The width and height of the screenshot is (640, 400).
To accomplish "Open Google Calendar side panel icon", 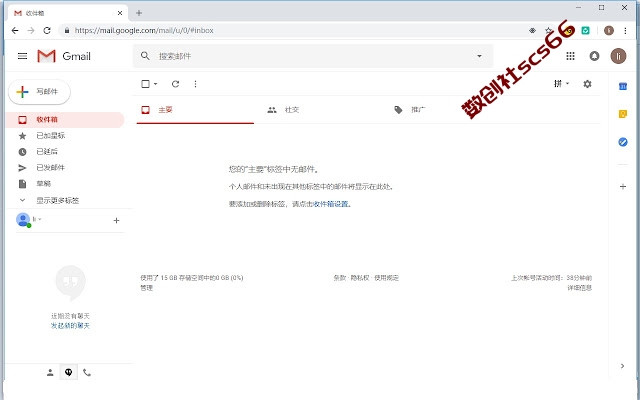I will (x=622, y=86).
